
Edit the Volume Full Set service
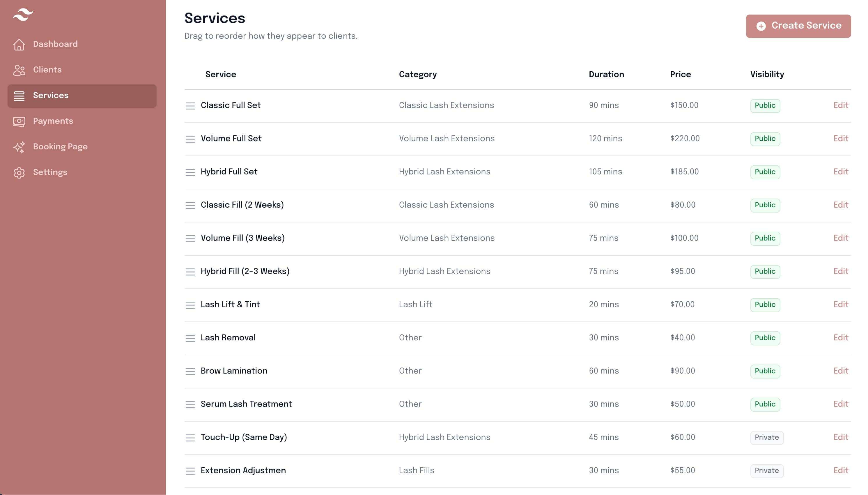[x=840, y=138]
